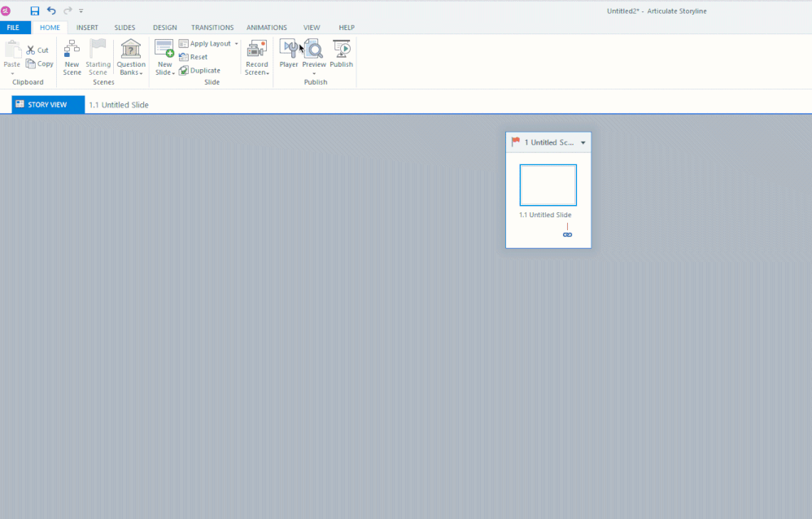This screenshot has width=812, height=519.
Task: Select the 1.1 Untitled Slide thumbnail
Action: (548, 185)
